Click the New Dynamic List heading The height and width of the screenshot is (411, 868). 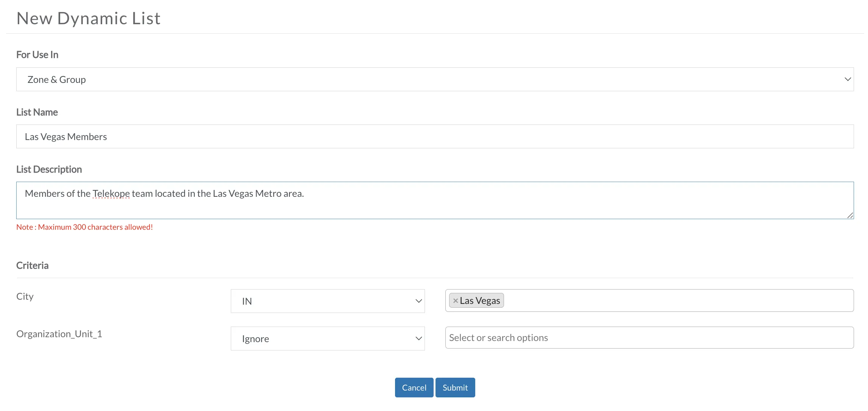89,18
